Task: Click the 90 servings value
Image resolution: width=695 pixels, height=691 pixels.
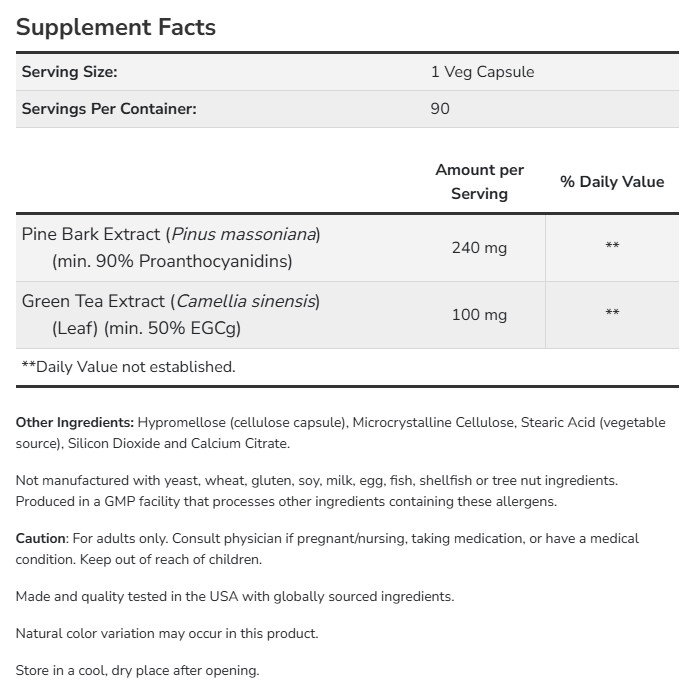Action: click(x=440, y=108)
